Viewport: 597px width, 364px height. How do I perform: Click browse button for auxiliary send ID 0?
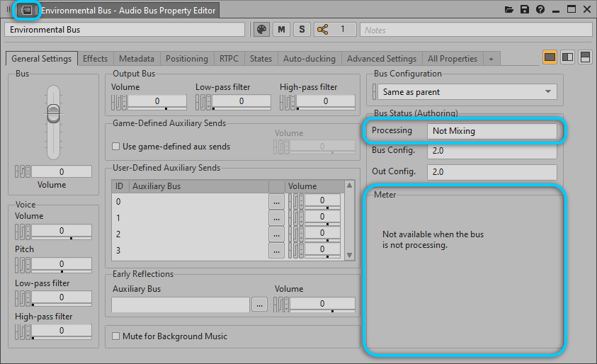point(276,202)
